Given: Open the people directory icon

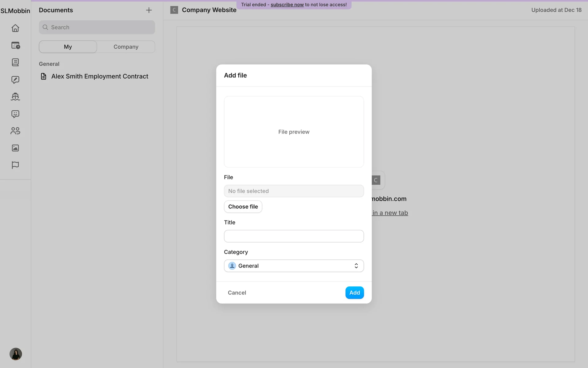Looking at the screenshot, I should click(x=15, y=131).
